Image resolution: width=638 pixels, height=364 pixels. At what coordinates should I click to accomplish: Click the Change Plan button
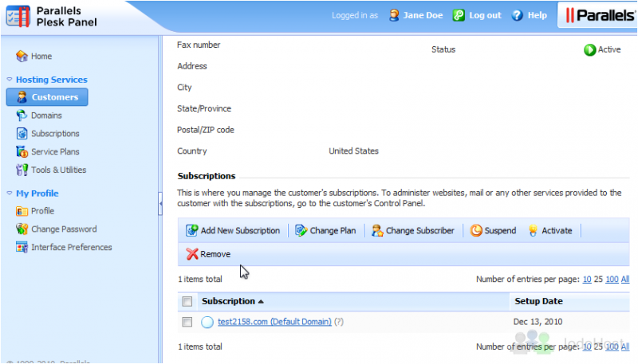coord(325,230)
